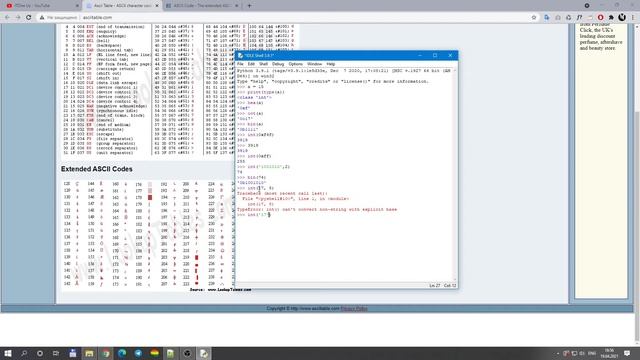Open the File menu in IDLE Shell
The height and width of the screenshot is (360, 640).
240,64
